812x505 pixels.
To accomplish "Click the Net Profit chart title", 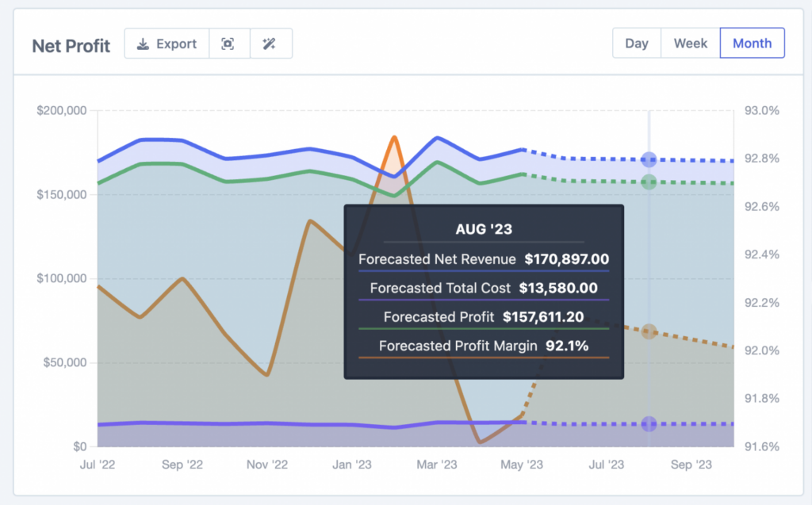I will point(71,46).
